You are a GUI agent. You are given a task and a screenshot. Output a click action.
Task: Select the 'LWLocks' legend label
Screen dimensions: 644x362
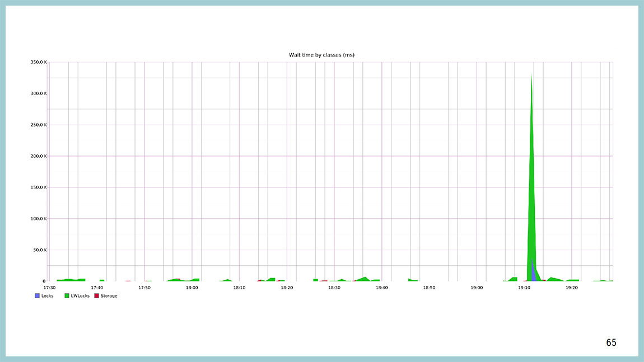(x=80, y=295)
